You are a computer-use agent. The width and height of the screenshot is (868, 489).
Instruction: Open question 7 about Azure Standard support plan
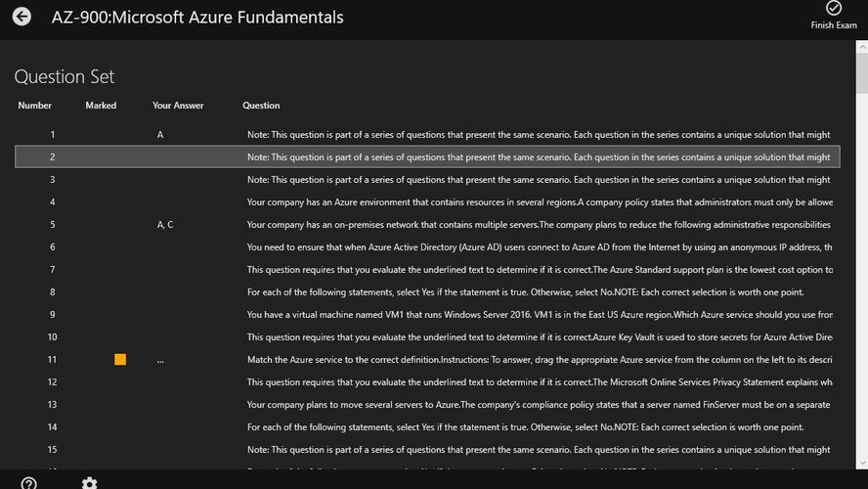pos(540,270)
